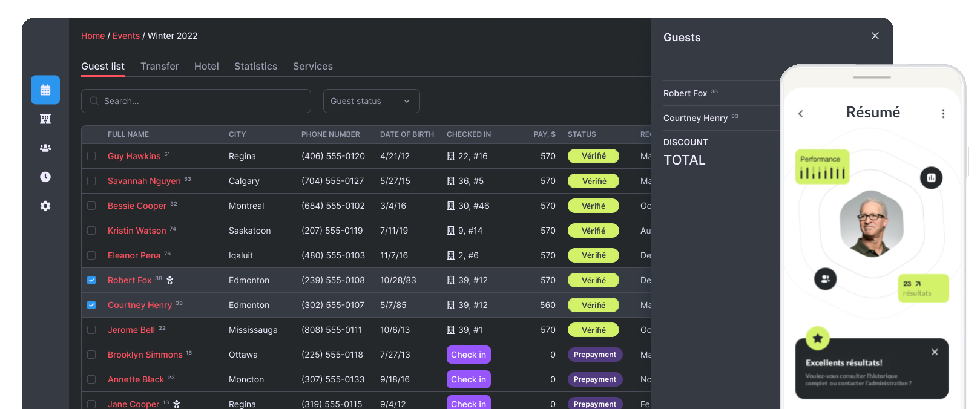The width and height of the screenshot is (980, 409).
Task: Go back using the Résumé back chevron
Action: (x=801, y=114)
